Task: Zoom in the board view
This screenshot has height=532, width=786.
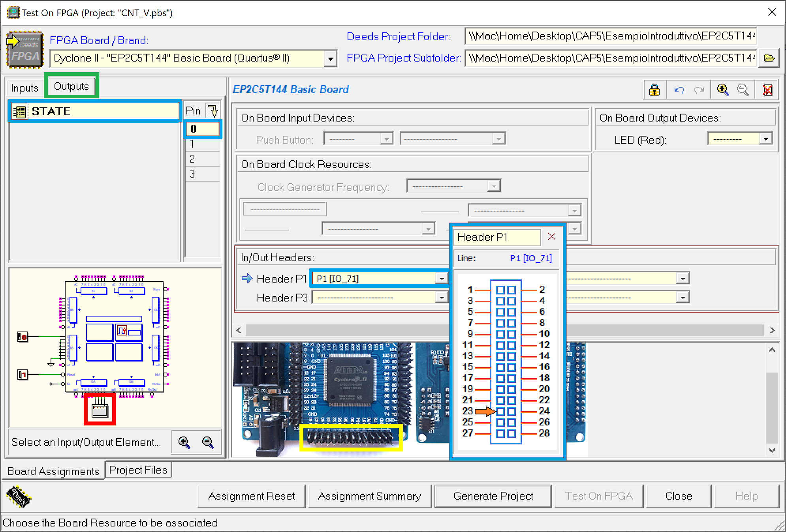Action: [x=723, y=90]
